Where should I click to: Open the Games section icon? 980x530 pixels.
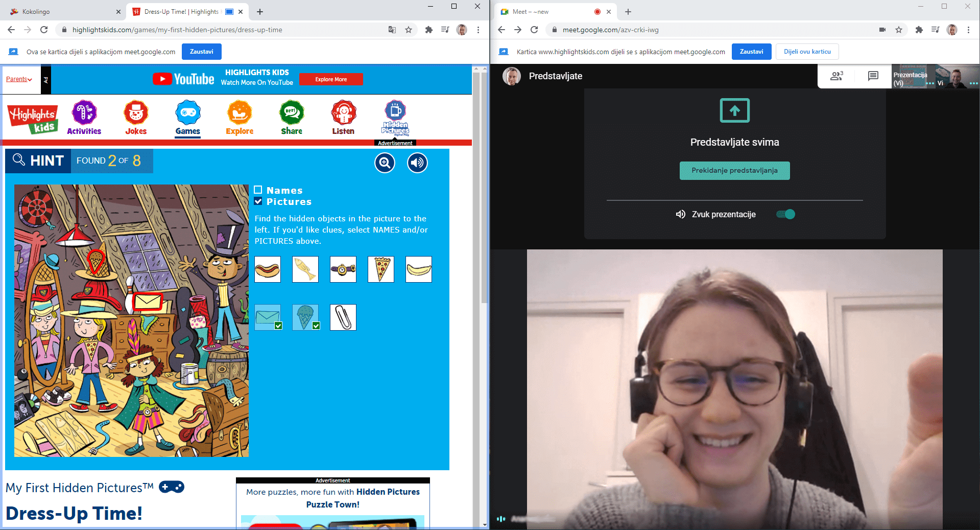(188, 118)
